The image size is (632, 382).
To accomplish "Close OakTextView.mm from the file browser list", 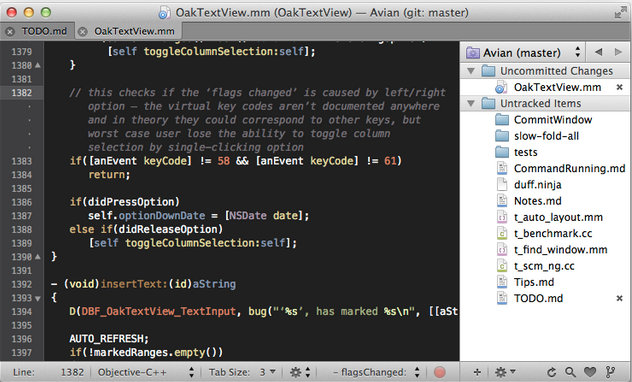I will pyautogui.click(x=620, y=87).
